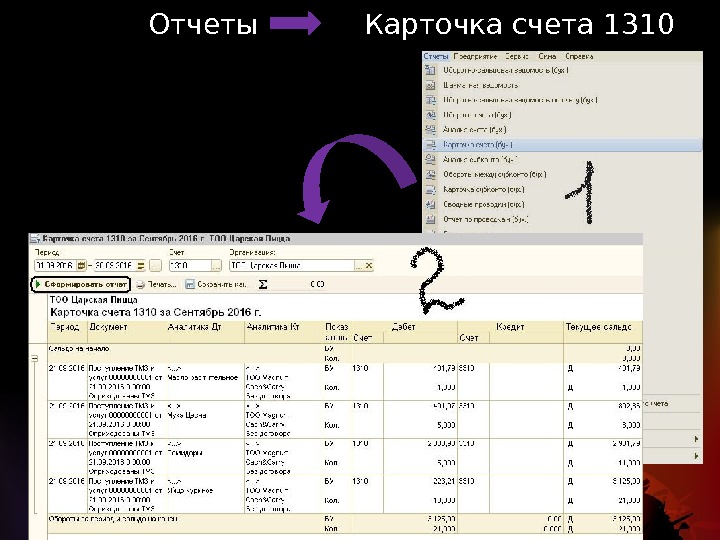The image size is (720, 540).
Task: Click the Печать button
Action: click(156, 285)
